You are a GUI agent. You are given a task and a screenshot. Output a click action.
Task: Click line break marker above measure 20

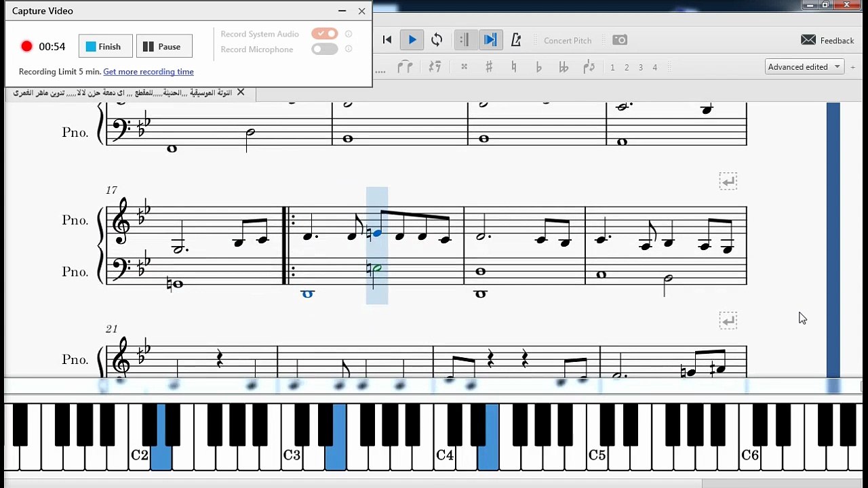tap(728, 181)
